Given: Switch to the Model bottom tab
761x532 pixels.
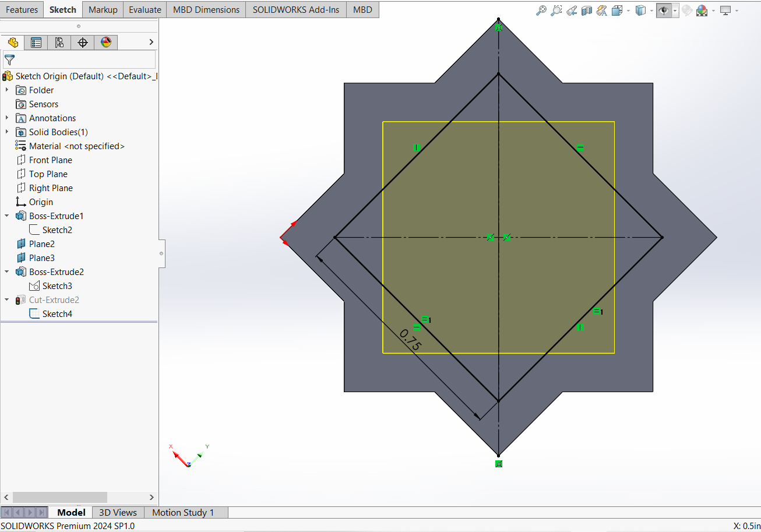Looking at the screenshot, I should point(71,512).
